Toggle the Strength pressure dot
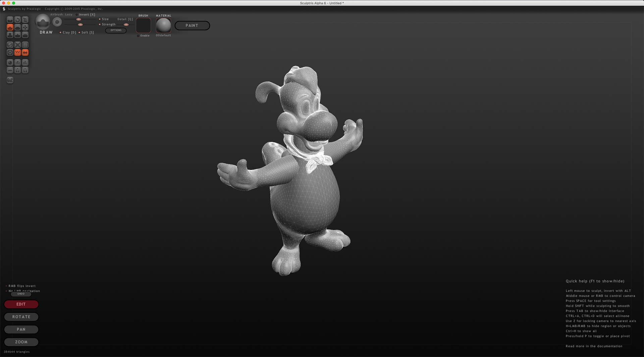This screenshot has height=357, width=644. pyautogui.click(x=100, y=24)
